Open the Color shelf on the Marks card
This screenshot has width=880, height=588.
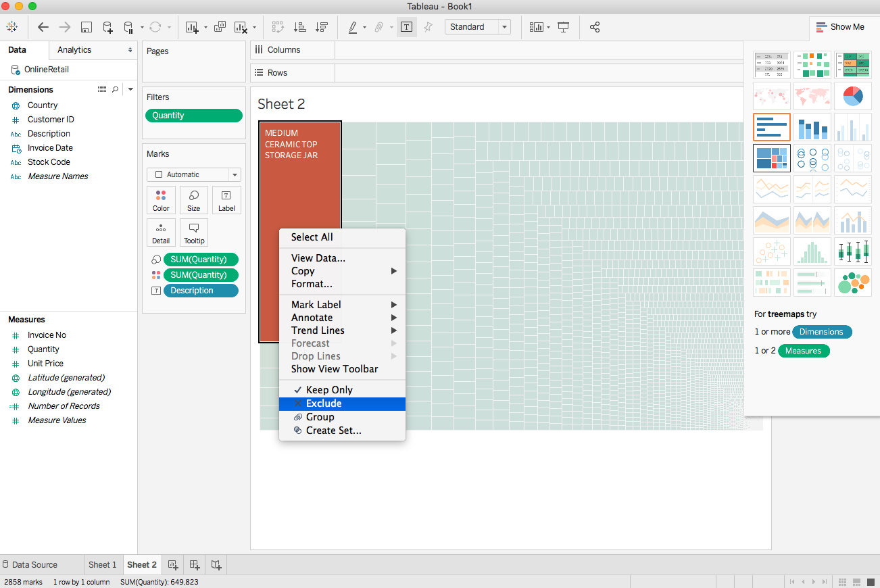(161, 200)
